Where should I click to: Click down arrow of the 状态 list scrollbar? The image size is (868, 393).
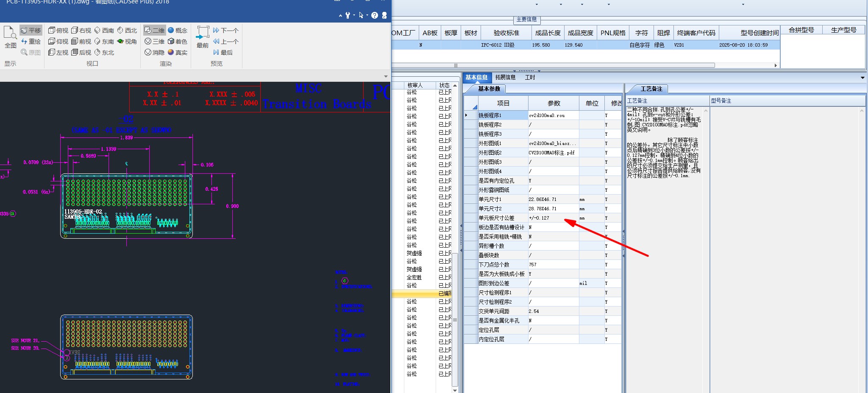[x=455, y=390]
